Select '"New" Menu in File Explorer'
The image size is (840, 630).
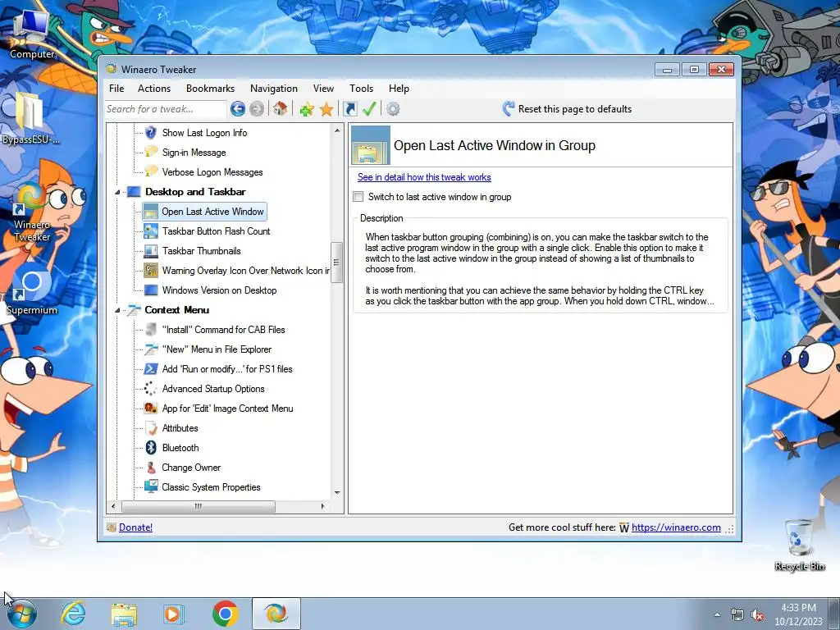click(x=217, y=349)
